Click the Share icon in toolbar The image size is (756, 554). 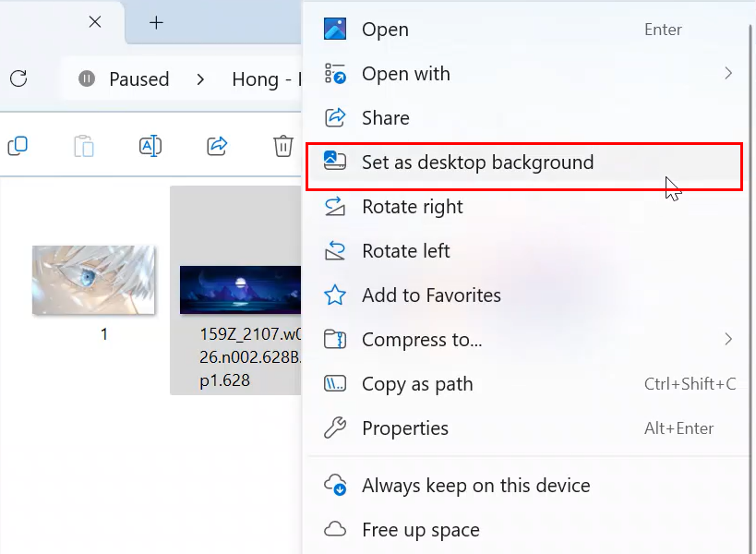point(217,146)
